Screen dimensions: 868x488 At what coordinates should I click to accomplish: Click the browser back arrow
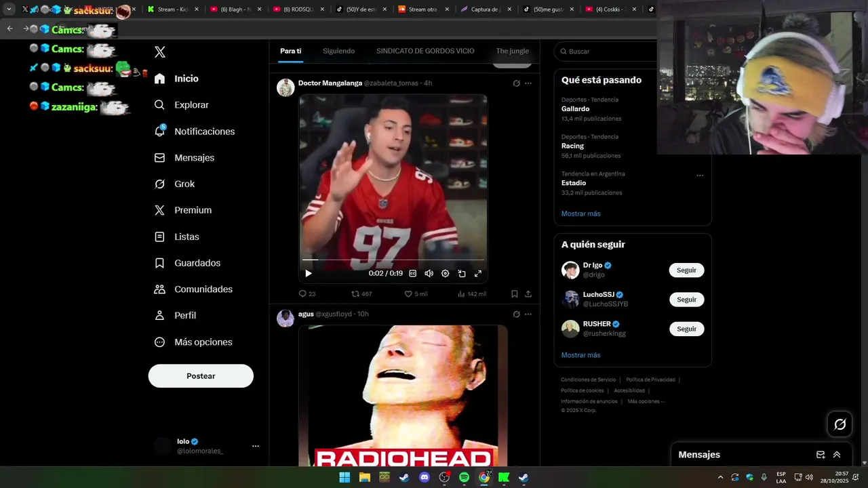9,28
